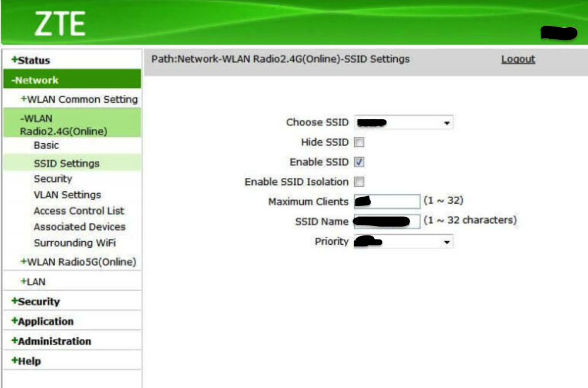Open the Priority dropdown

tap(404, 242)
